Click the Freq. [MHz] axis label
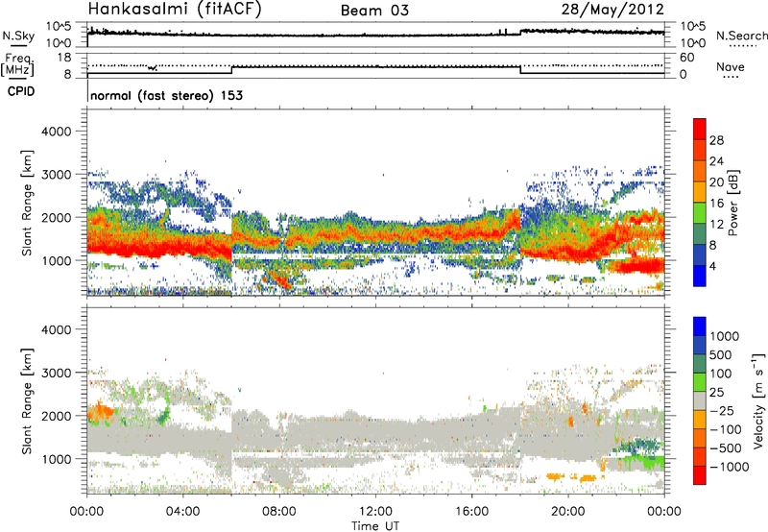The image size is (768, 532). pyautogui.click(x=17, y=65)
